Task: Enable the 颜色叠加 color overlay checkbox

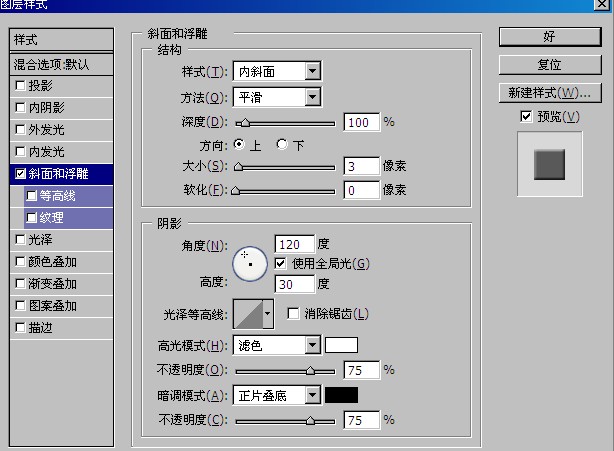Action: click(20, 262)
